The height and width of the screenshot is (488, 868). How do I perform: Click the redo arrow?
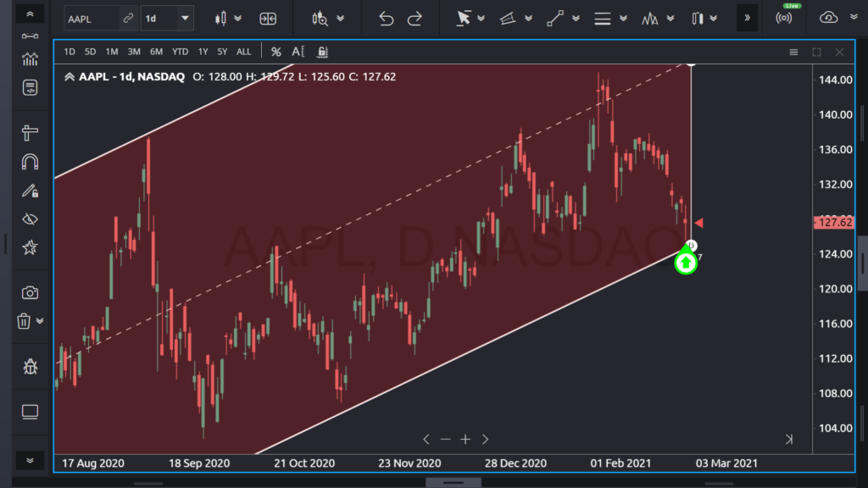[x=415, y=18]
